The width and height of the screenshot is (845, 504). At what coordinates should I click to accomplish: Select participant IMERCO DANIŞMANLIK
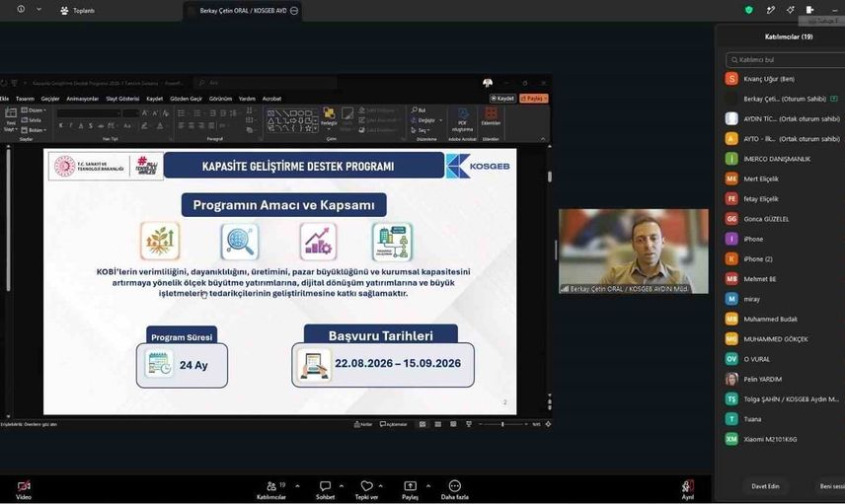(x=785, y=159)
